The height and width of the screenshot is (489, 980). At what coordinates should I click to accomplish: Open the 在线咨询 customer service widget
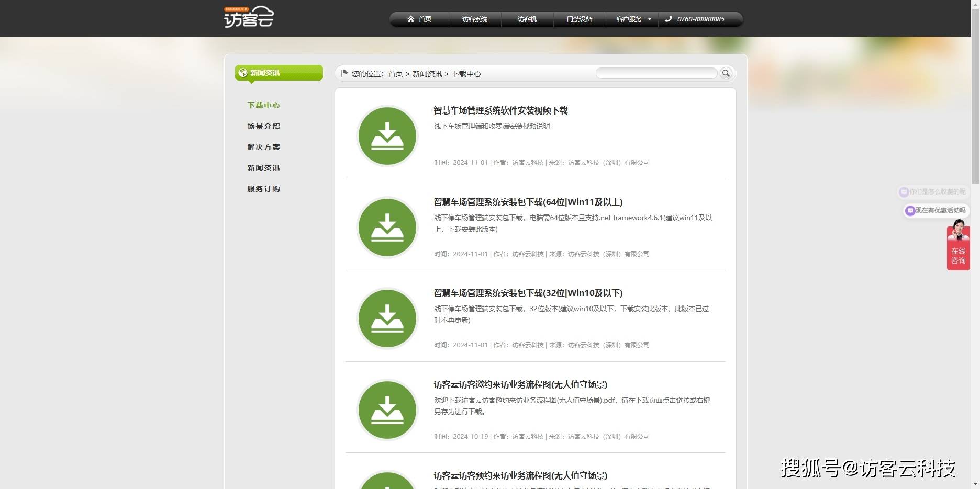point(958,248)
